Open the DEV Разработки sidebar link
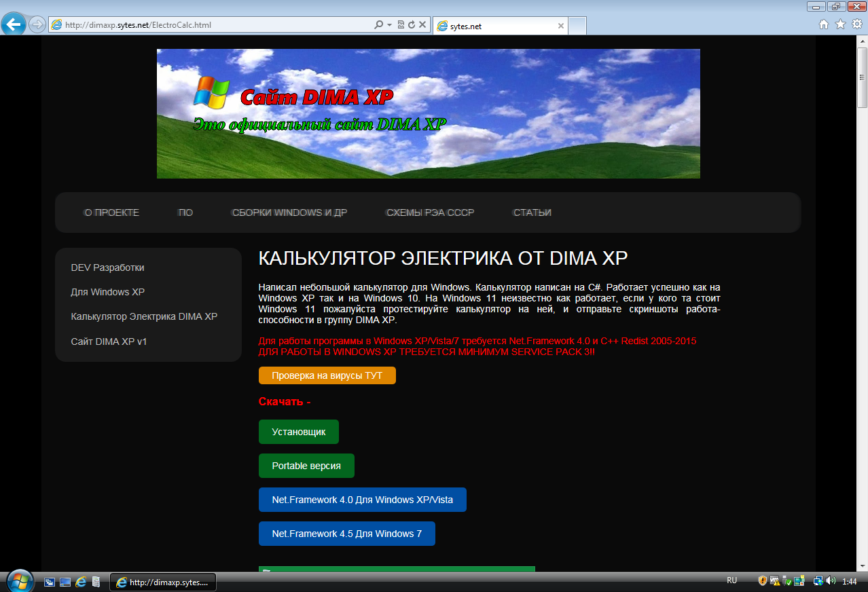Image resolution: width=868 pixels, height=592 pixels. point(107,267)
